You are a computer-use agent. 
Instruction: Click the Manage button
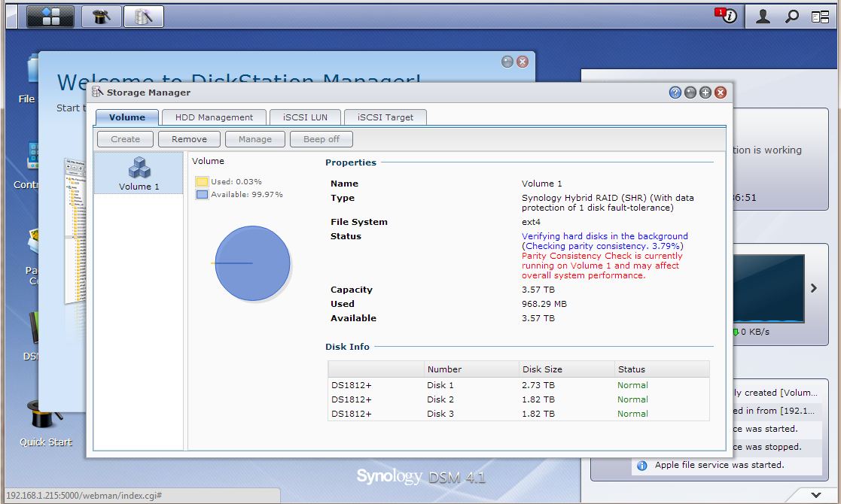[x=255, y=139]
